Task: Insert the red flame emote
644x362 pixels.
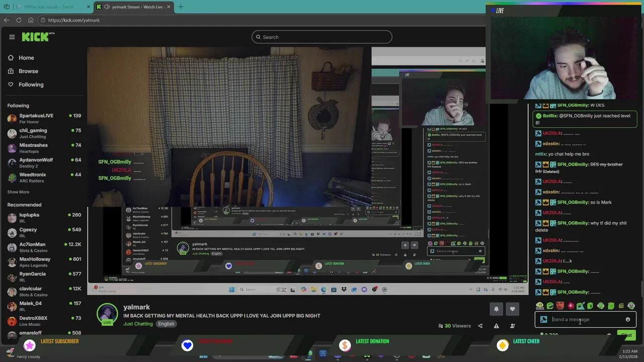Action: 571,306
